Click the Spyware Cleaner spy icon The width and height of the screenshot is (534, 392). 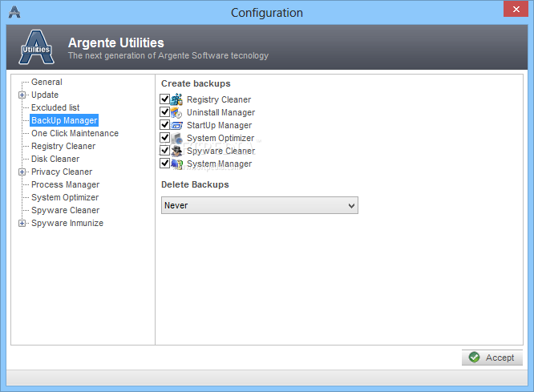(176, 151)
